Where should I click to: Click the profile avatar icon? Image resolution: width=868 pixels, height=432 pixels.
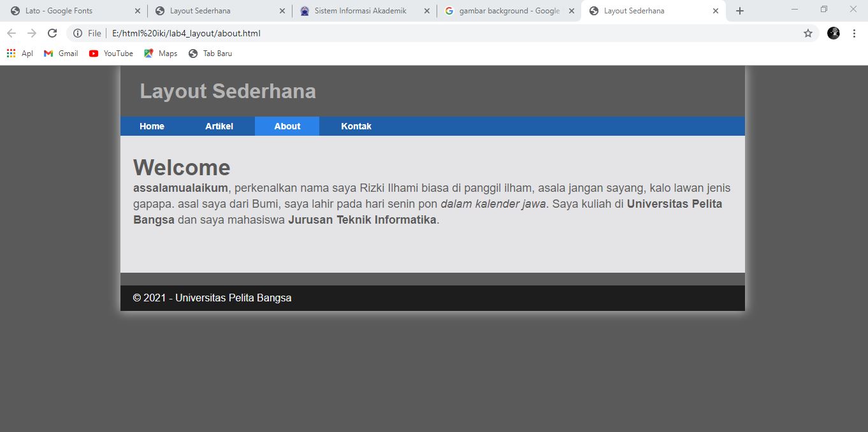834,32
